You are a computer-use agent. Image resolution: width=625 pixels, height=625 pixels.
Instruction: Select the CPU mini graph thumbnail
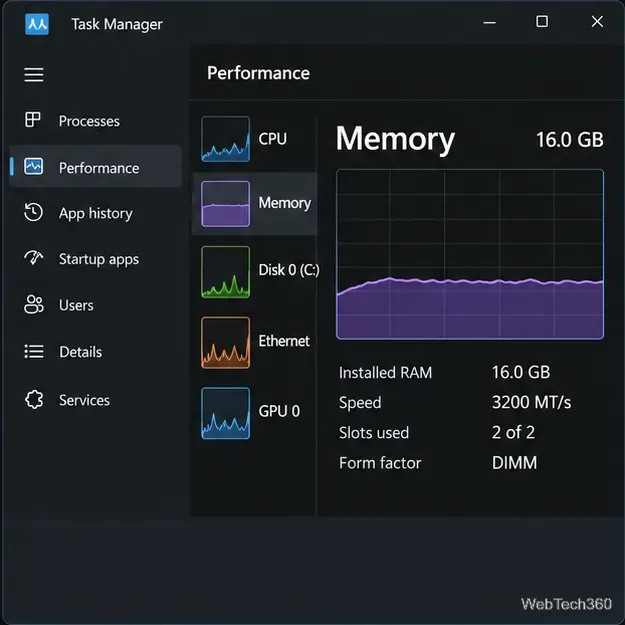(x=226, y=139)
